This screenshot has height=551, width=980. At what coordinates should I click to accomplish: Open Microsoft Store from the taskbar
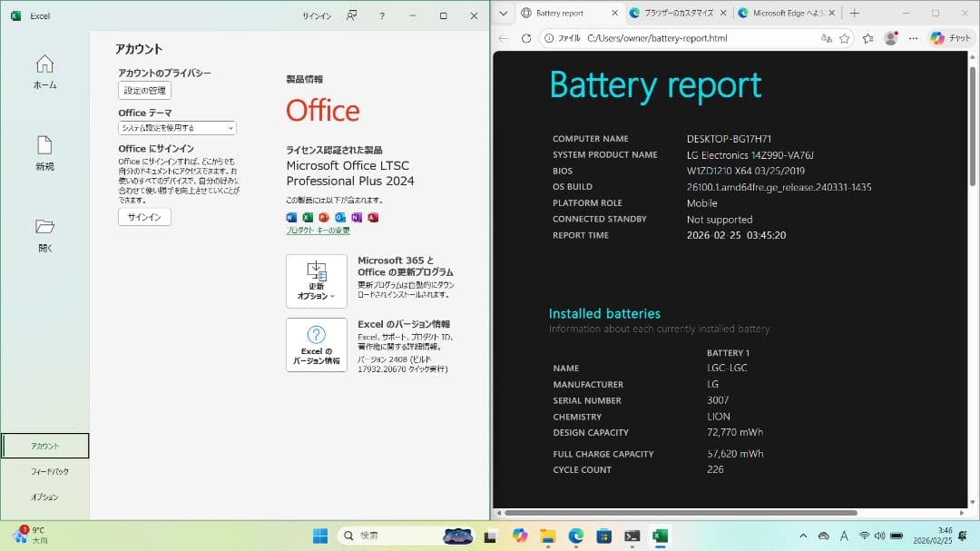[x=604, y=536]
